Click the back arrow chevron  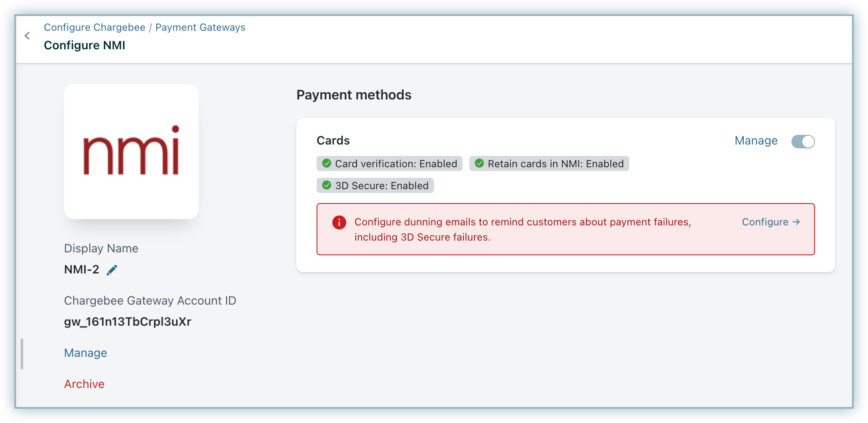pos(27,36)
